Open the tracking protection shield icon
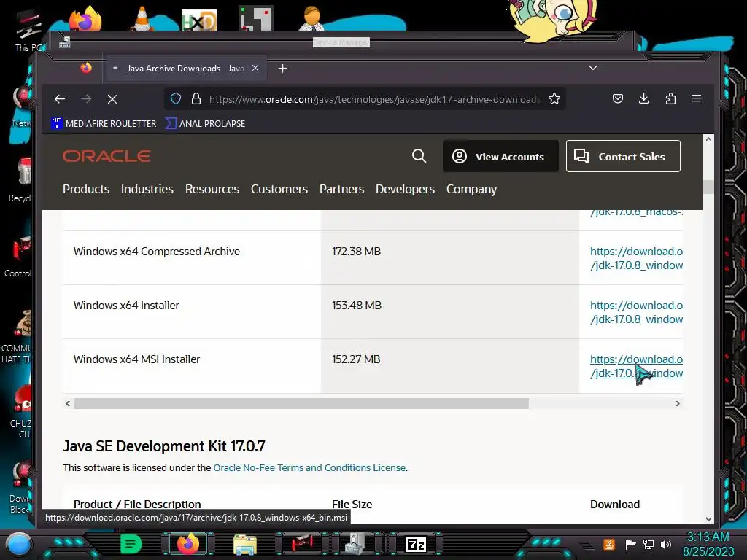Viewport: 747px width, 560px height. coord(176,98)
